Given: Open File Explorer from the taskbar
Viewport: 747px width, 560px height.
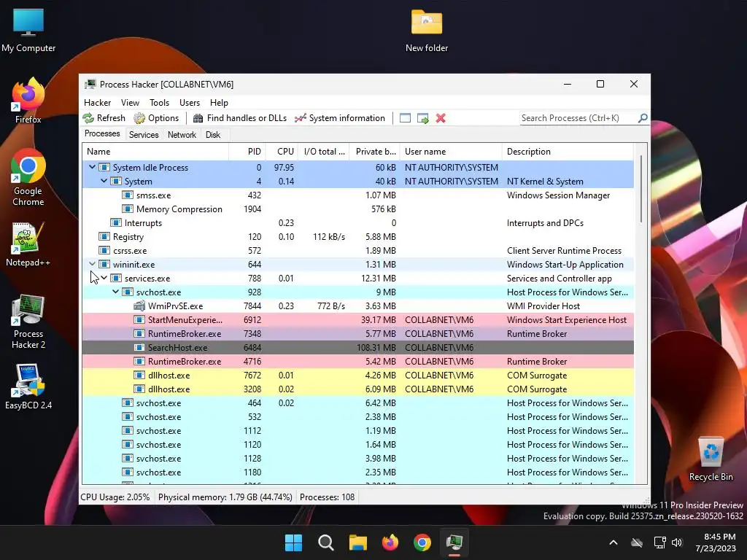Looking at the screenshot, I should tap(357, 542).
